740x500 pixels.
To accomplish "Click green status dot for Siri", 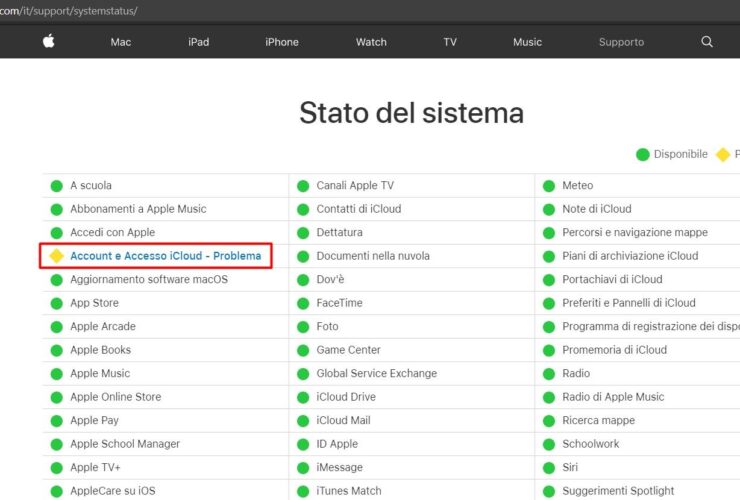I will click(549, 468).
